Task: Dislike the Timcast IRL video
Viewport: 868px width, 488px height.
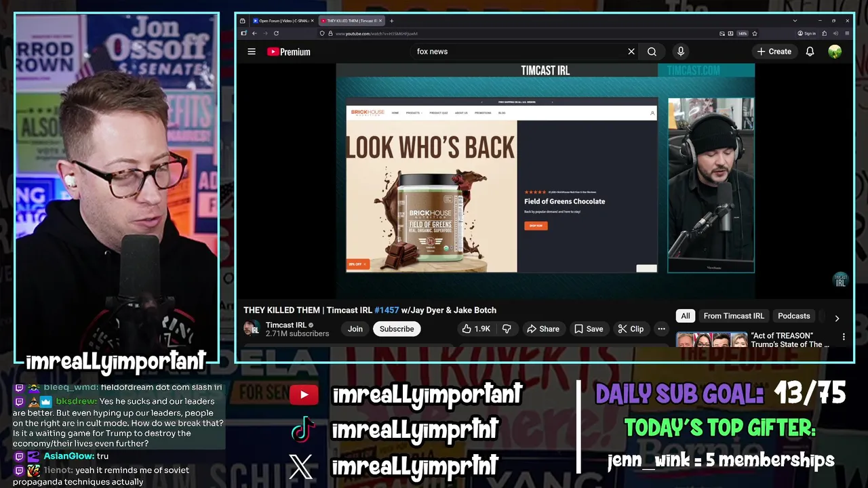Action: click(x=507, y=329)
